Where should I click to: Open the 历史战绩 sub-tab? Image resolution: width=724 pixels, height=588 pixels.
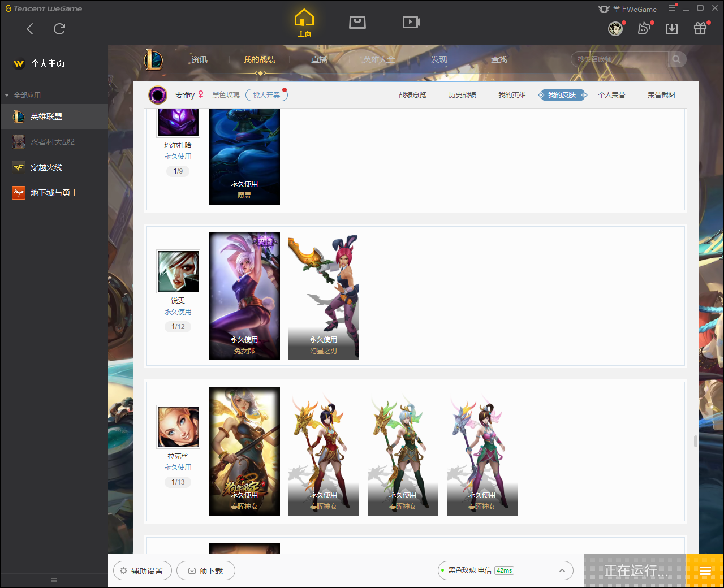[x=462, y=95]
